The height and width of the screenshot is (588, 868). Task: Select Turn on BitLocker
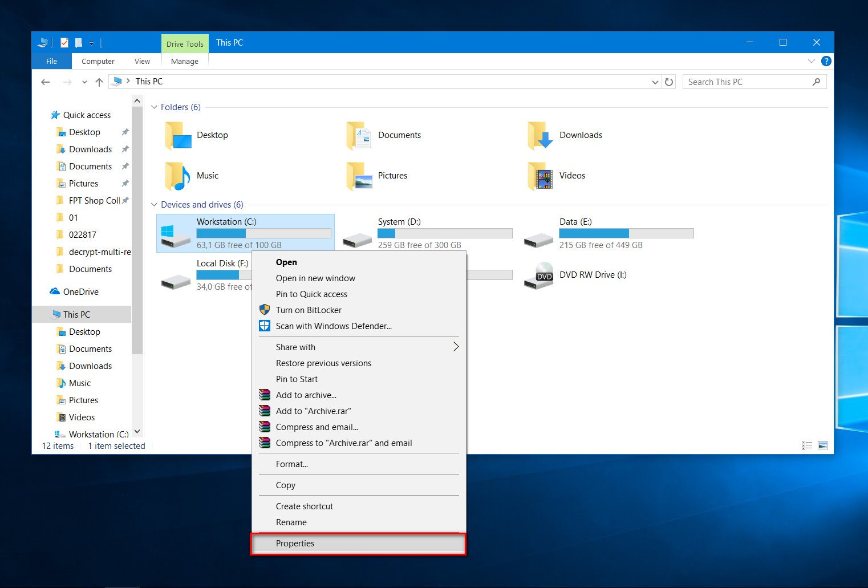309,310
